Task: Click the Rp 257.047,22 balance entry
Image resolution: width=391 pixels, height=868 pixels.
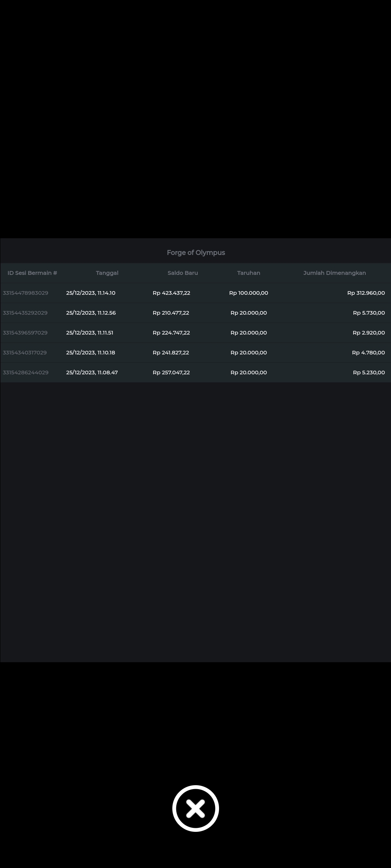Action: point(171,373)
